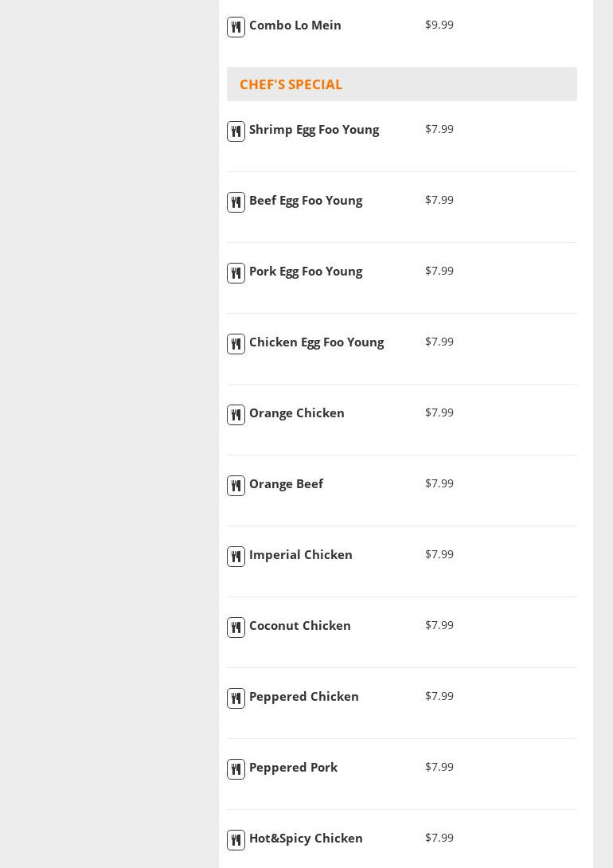Choose the Orange Chicken menu item
Viewport: 613px width, 868px height.
[296, 412]
